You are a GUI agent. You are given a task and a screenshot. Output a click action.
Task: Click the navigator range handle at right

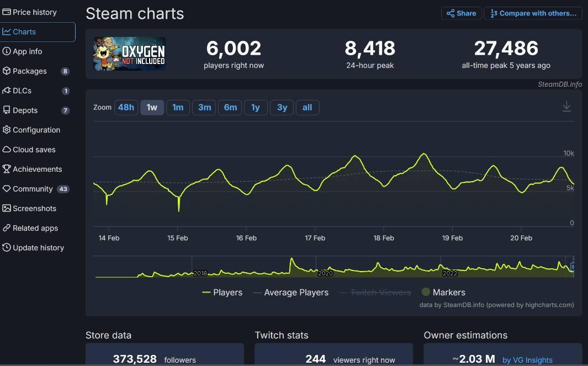(x=572, y=267)
